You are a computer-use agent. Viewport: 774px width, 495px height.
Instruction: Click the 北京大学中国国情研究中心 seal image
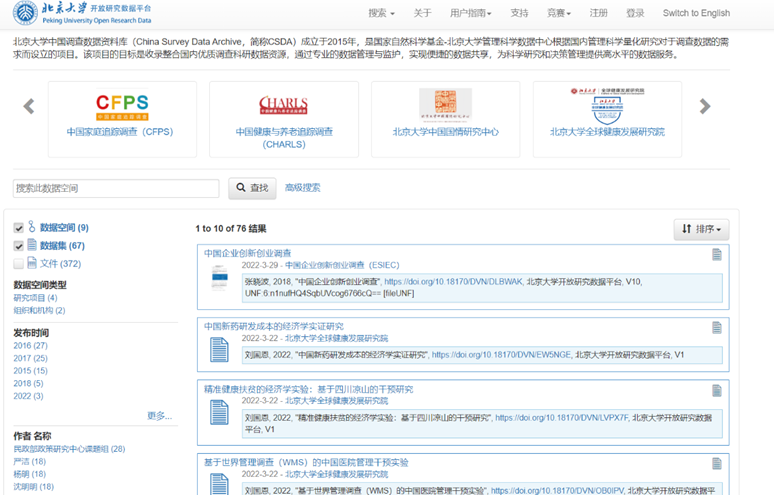click(x=445, y=105)
